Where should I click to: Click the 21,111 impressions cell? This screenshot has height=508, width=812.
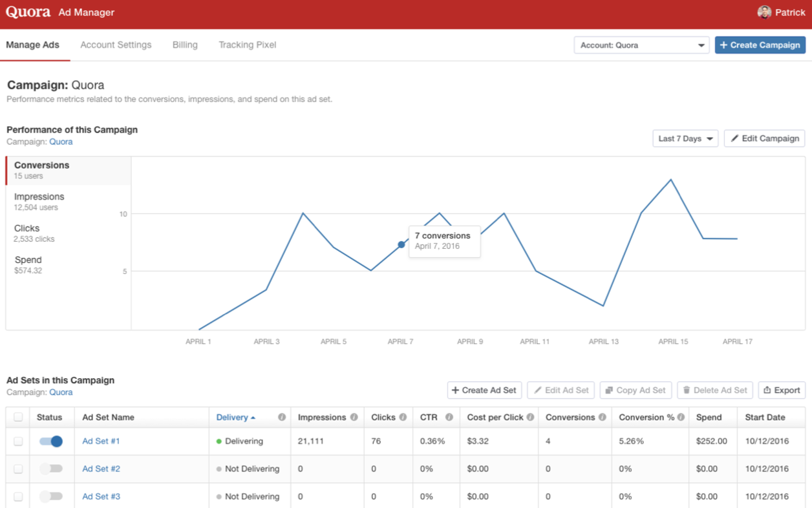tap(311, 441)
